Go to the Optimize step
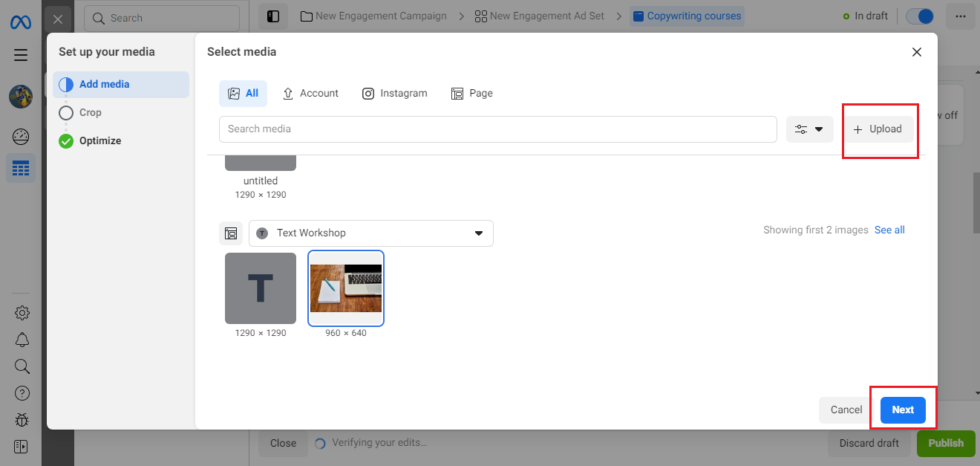The image size is (980, 466). pos(90,141)
